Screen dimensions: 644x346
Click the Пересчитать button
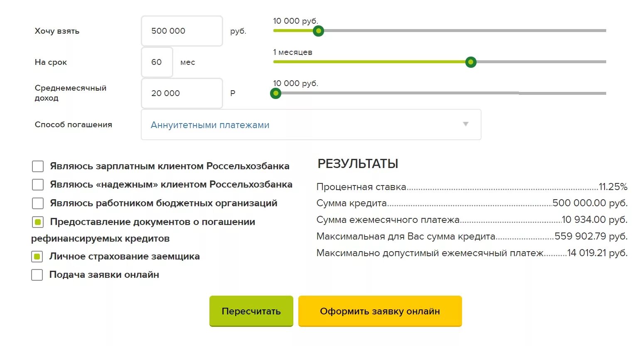pyautogui.click(x=251, y=311)
